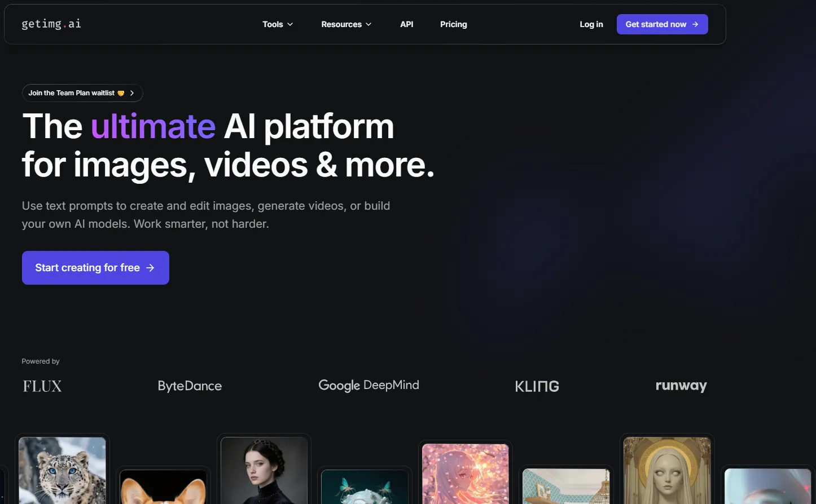Click the arrow in Start creating for free
The height and width of the screenshot is (504, 816).
coord(150,268)
